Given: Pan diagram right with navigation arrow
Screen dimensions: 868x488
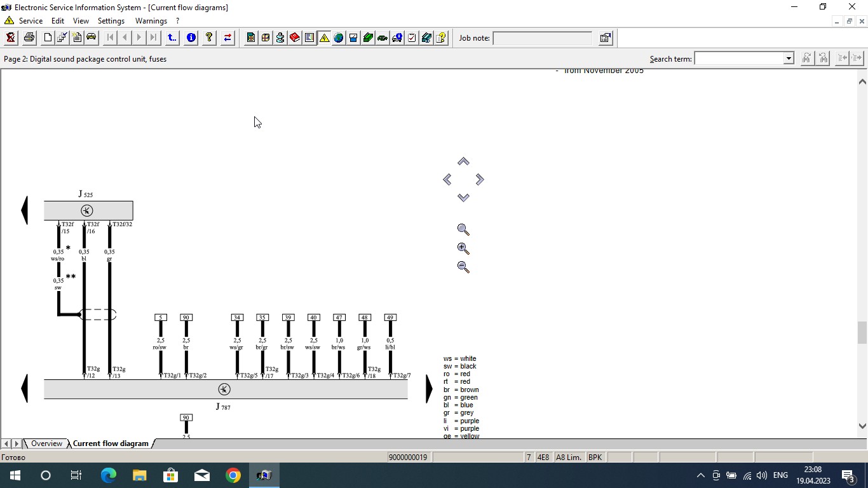Looking at the screenshot, I should (480, 180).
